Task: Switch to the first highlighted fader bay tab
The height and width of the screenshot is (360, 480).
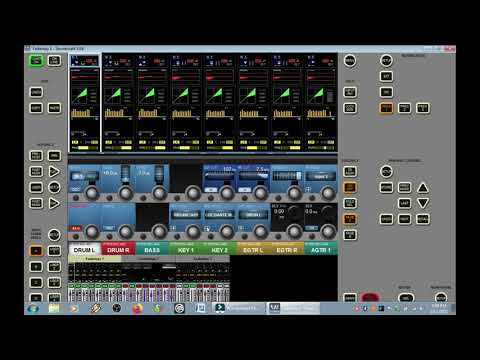Action: click(x=95, y=259)
